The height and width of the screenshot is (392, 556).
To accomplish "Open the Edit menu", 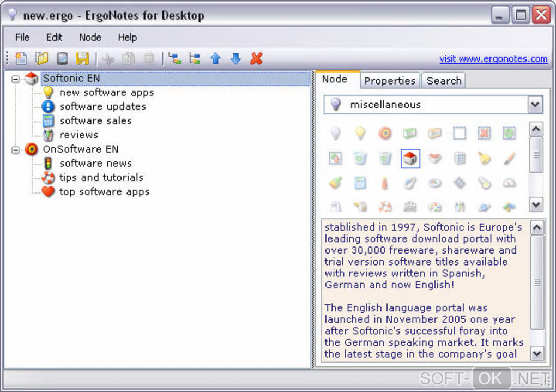I will tap(54, 37).
